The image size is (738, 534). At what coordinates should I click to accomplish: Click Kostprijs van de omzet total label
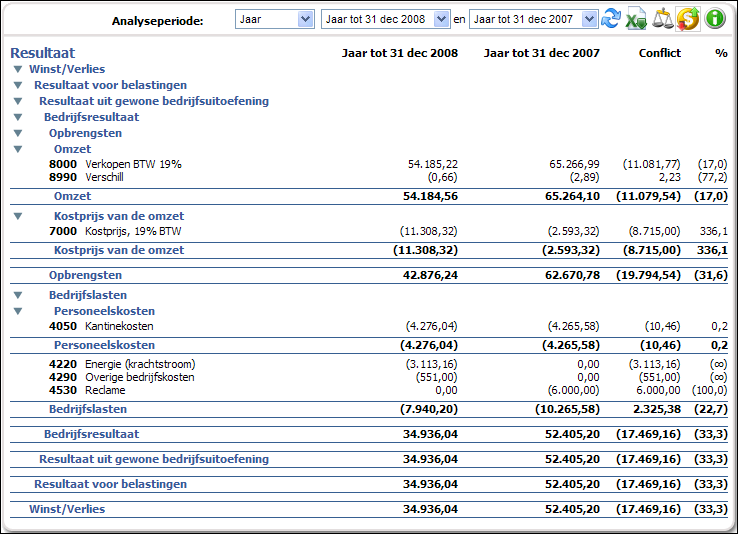[x=119, y=250]
